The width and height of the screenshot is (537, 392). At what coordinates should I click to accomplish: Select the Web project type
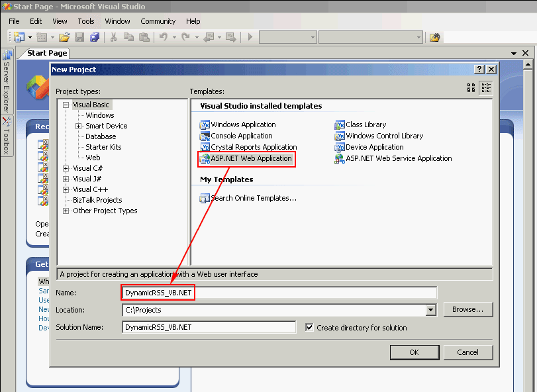[x=93, y=158]
